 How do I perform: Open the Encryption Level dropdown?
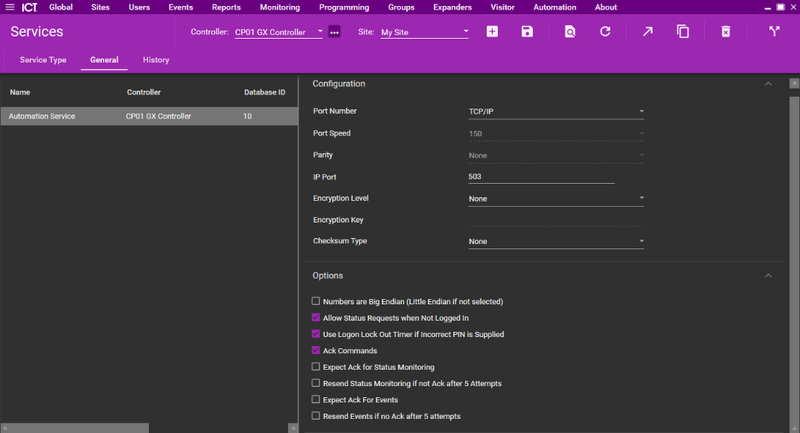tap(556, 199)
